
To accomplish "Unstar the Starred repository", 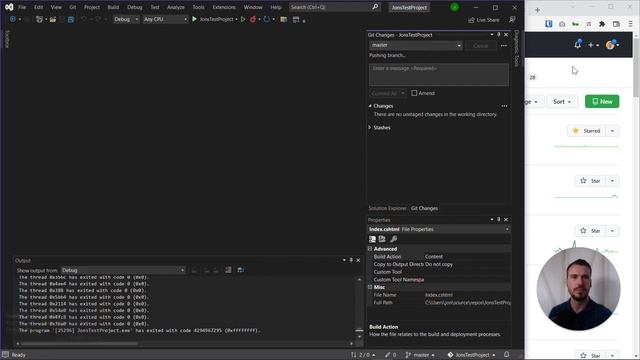I will pos(587,131).
